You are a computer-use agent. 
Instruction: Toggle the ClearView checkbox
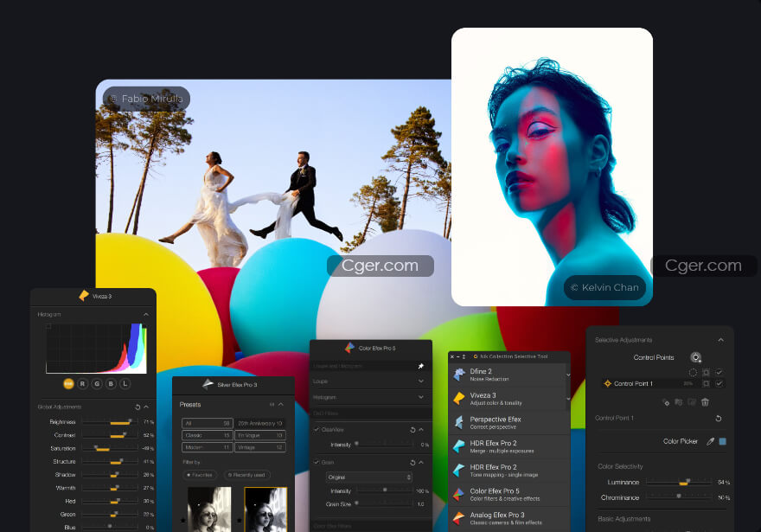(317, 430)
